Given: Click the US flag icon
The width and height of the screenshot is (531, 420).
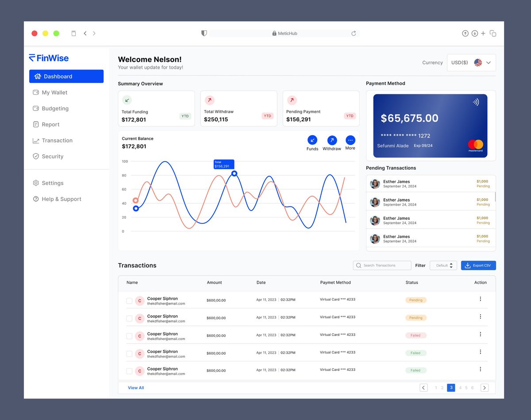Looking at the screenshot, I should [478, 62].
